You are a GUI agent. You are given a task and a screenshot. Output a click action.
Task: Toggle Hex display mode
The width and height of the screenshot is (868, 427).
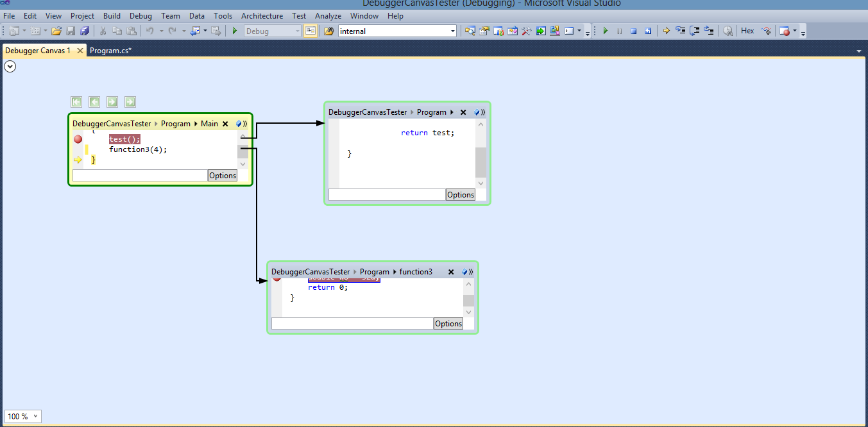[747, 31]
